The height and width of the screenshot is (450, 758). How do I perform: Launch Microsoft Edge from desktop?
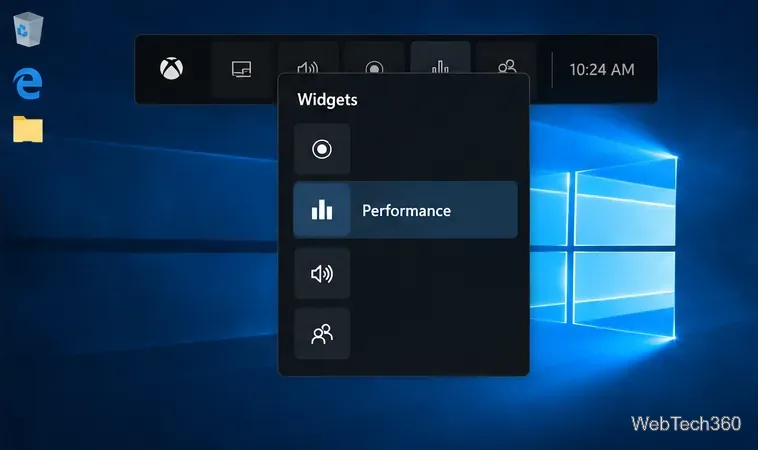(x=28, y=84)
